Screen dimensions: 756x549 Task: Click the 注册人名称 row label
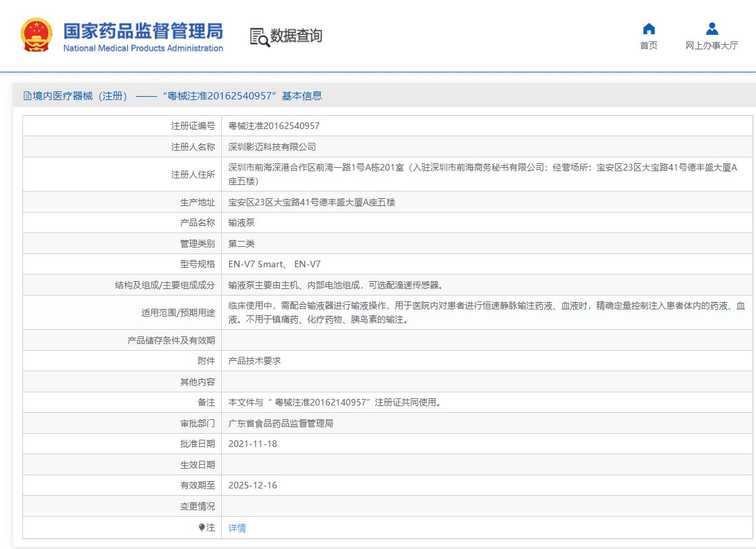click(193, 147)
